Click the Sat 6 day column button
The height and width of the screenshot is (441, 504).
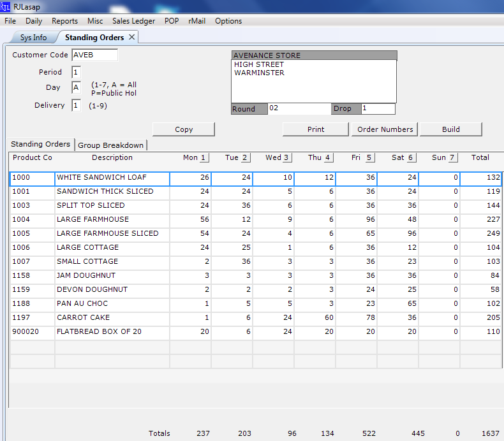pos(411,157)
